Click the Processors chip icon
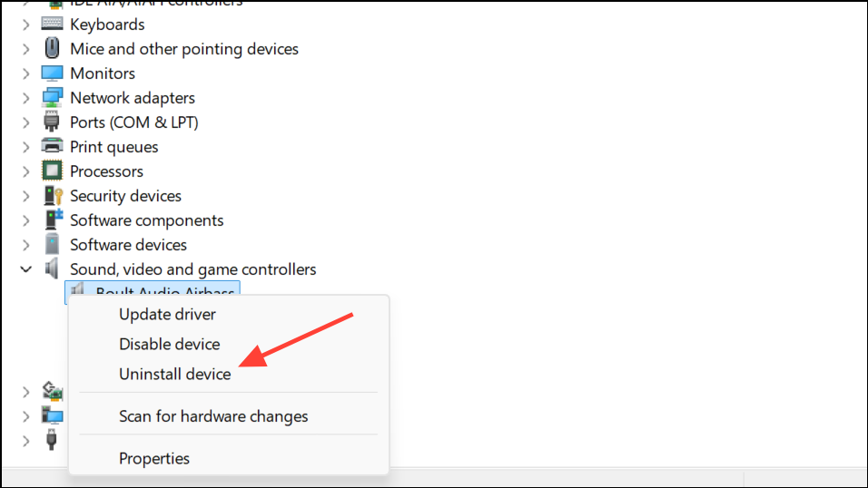The image size is (868, 488). pyautogui.click(x=52, y=171)
